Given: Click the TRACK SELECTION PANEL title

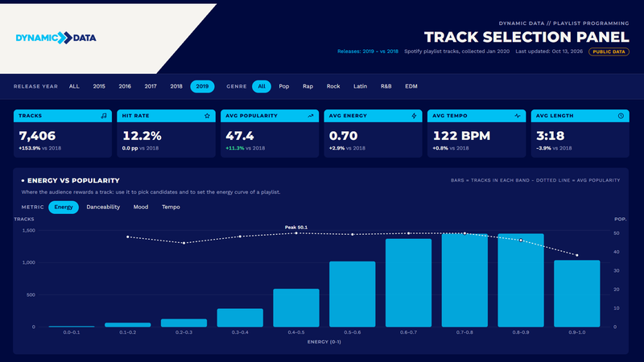Looking at the screenshot, I should coord(526,37).
